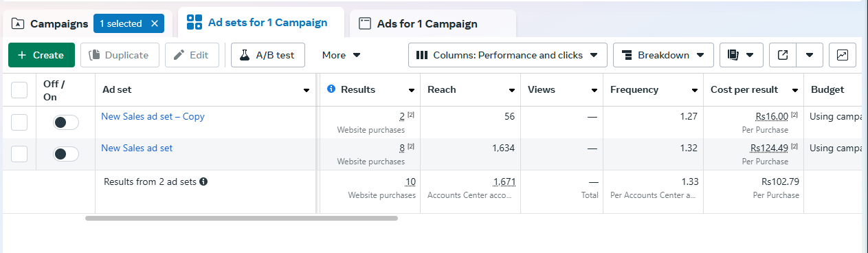Image resolution: width=868 pixels, height=253 pixels.
Task: Check the box for New Sales ad set – Copy
Action: [x=19, y=122]
